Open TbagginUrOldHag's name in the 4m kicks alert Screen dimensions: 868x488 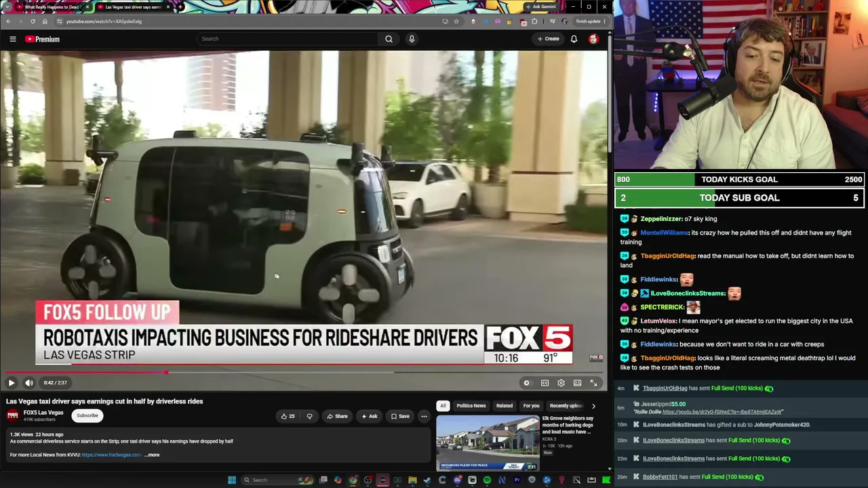665,388
